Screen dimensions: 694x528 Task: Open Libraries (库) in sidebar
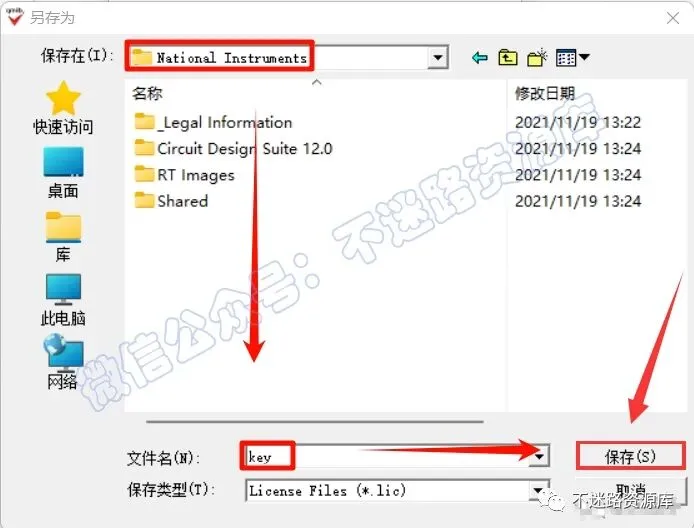point(63,236)
